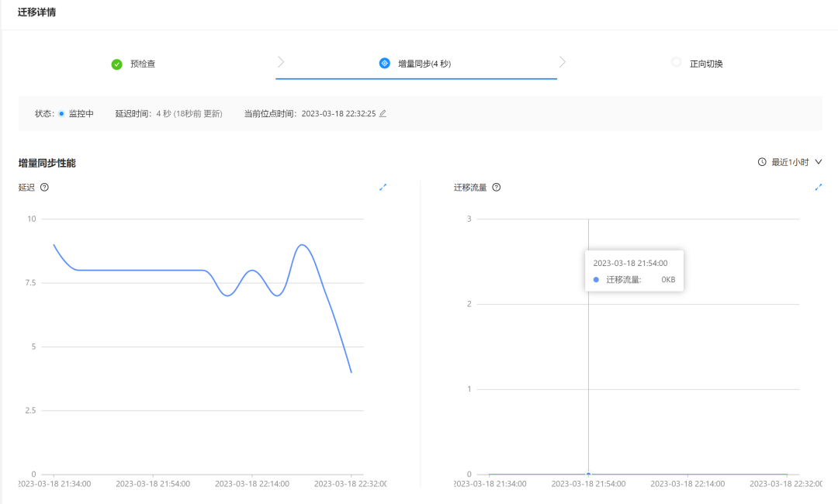Click the clock icon next to 最近1小时
Image resolution: width=838 pixels, height=504 pixels.
pos(762,162)
